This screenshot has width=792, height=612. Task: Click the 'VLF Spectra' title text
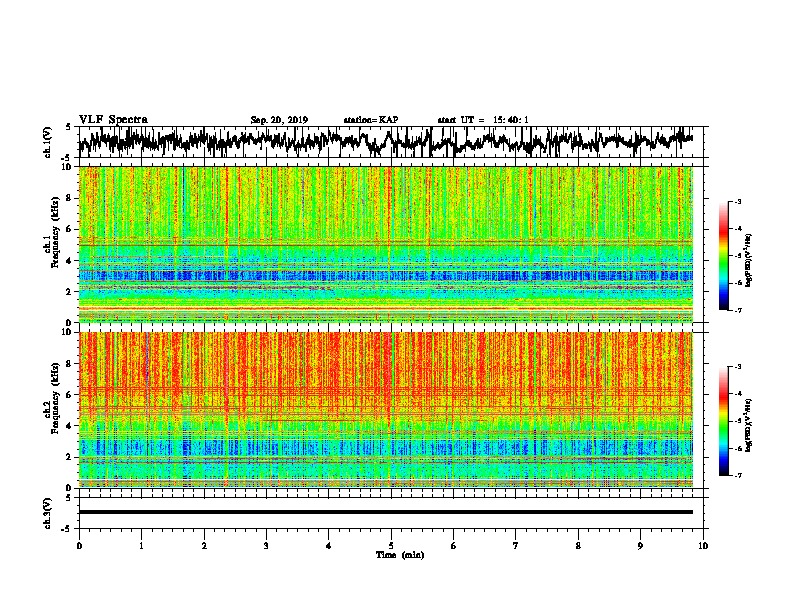113,120
